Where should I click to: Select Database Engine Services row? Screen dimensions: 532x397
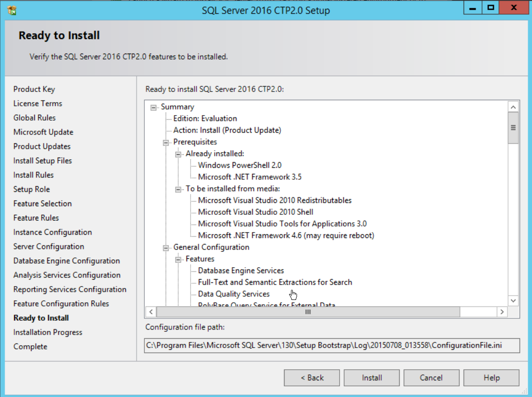coord(241,270)
